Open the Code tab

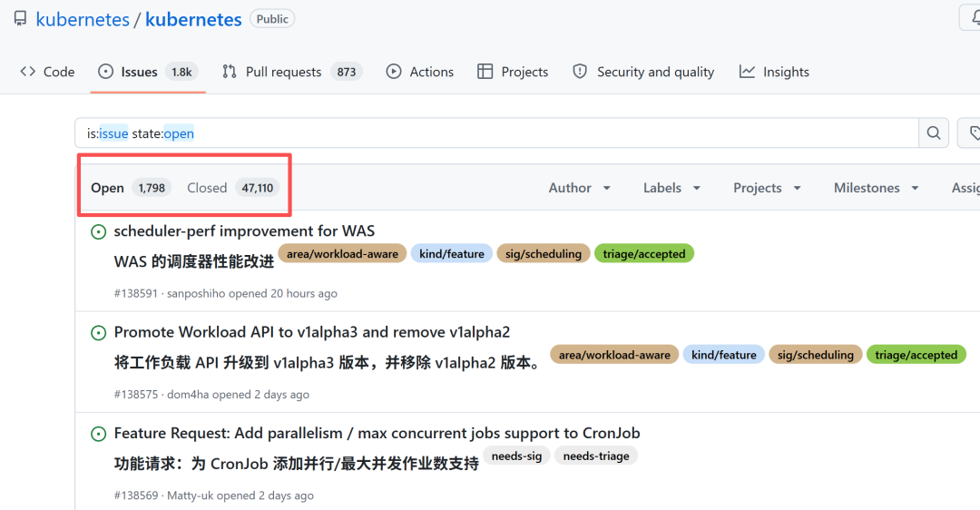click(47, 72)
